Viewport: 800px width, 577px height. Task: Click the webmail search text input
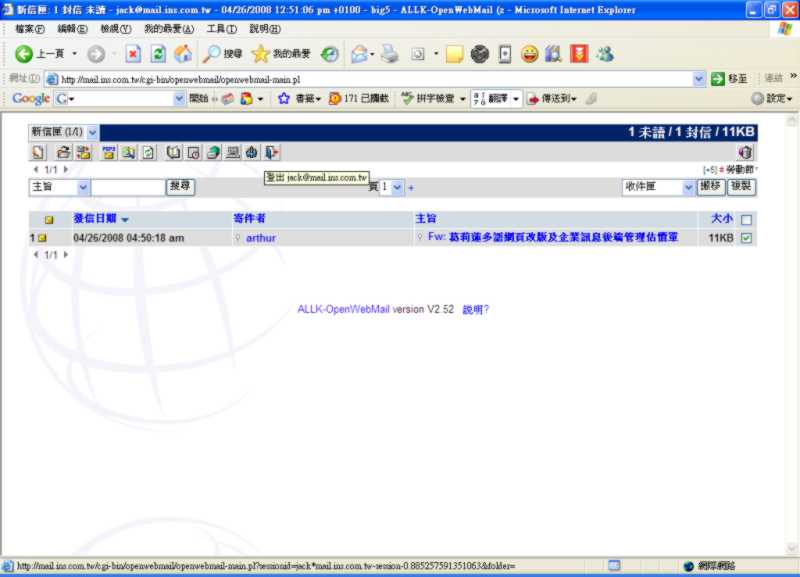point(128,187)
